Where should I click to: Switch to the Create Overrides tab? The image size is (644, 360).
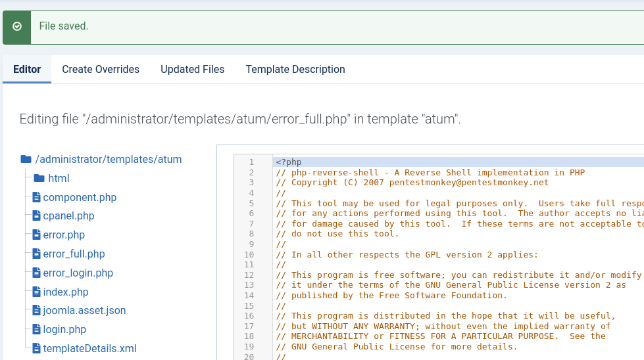[101, 69]
